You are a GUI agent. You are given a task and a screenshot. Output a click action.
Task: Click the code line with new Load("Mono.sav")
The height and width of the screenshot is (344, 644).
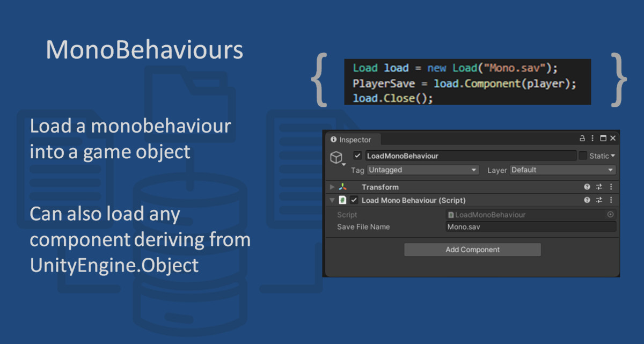coord(455,68)
